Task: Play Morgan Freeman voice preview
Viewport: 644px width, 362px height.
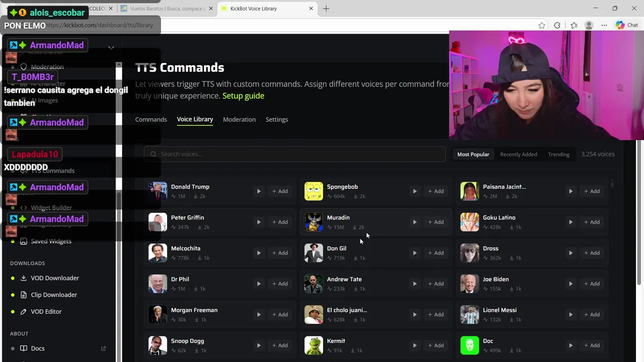Action: pos(259,314)
